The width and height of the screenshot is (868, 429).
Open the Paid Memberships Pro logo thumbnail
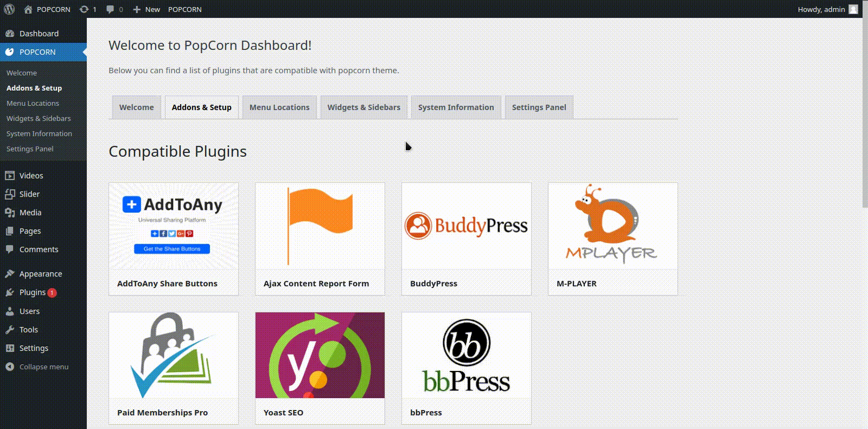(174, 355)
